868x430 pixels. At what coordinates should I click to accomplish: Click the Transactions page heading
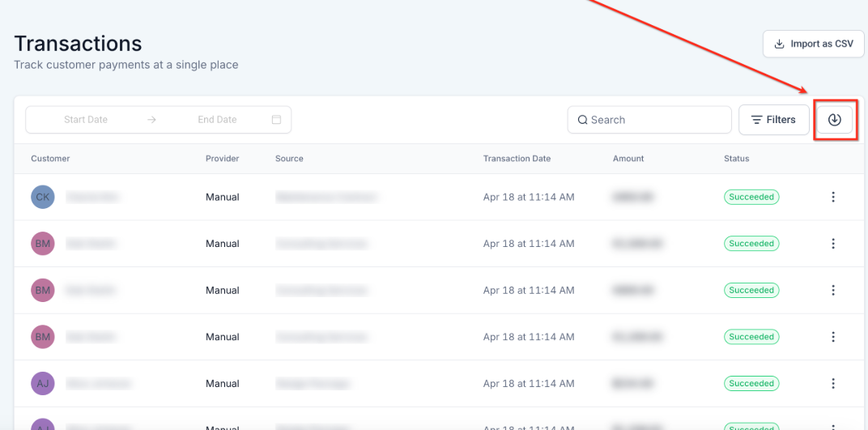(78, 43)
